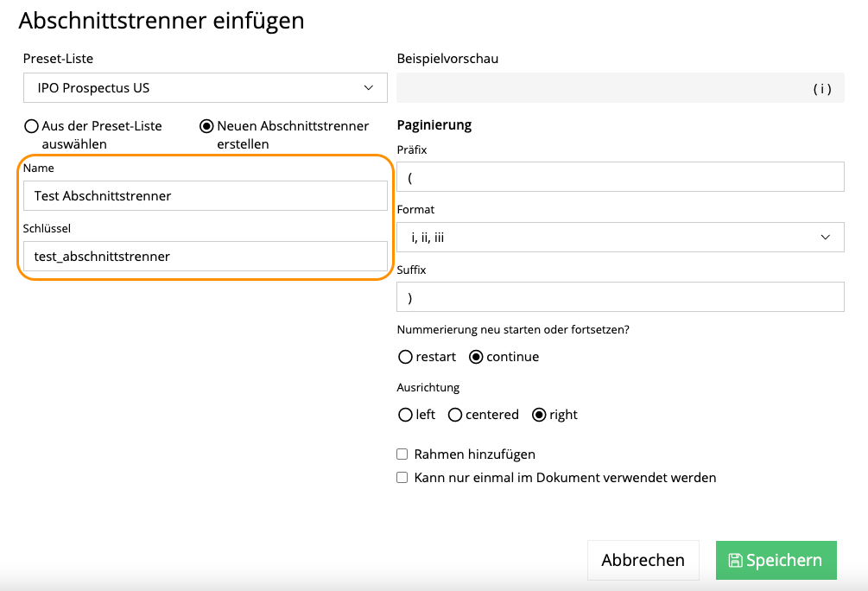Click the Abbrechen button

tap(643, 560)
